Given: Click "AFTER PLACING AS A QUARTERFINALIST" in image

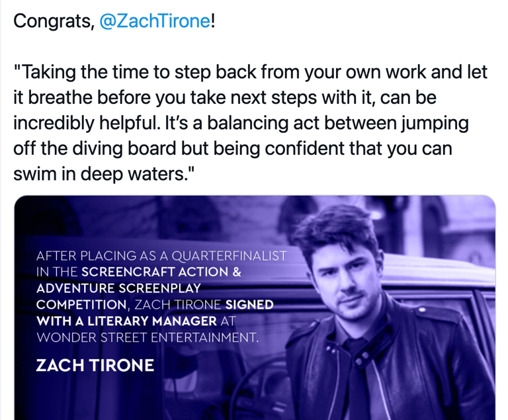Looking at the screenshot, I should tap(161, 256).
